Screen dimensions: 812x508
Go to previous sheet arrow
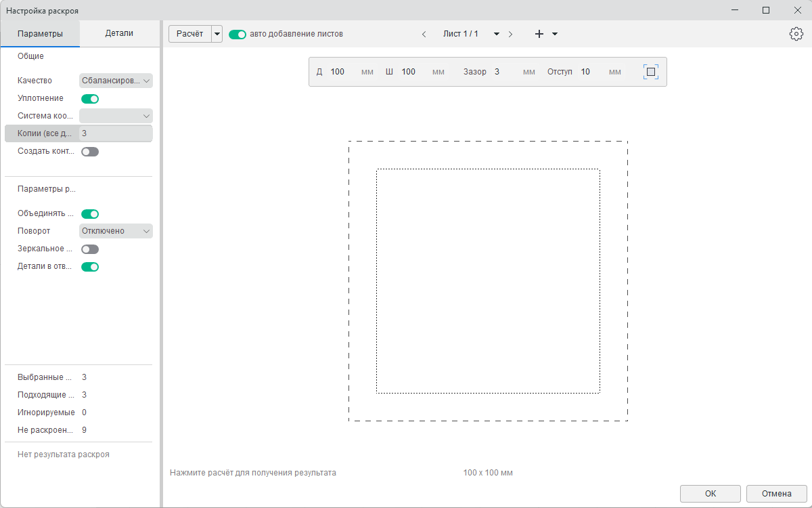[x=424, y=34]
